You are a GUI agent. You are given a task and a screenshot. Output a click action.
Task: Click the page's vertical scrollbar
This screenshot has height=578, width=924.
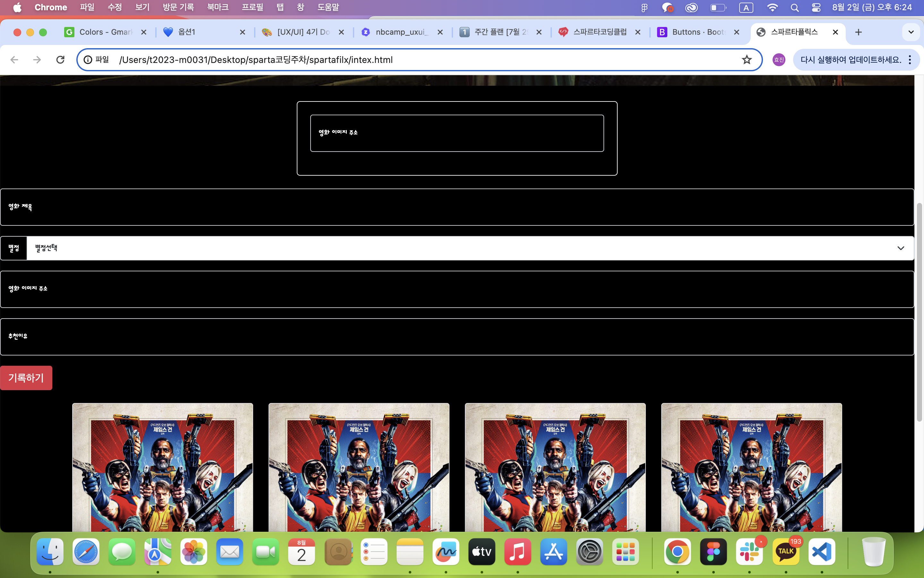919,312
